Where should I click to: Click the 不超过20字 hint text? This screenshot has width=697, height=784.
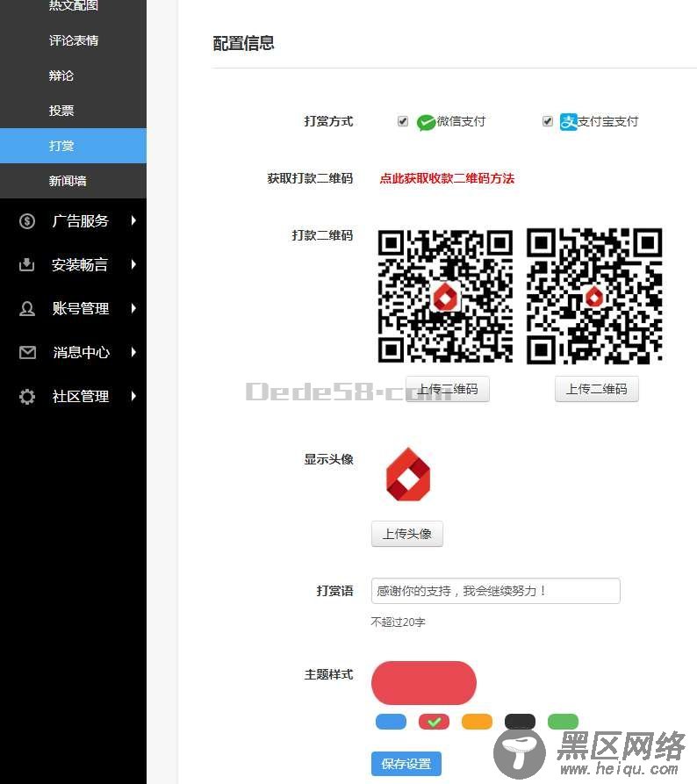click(398, 622)
